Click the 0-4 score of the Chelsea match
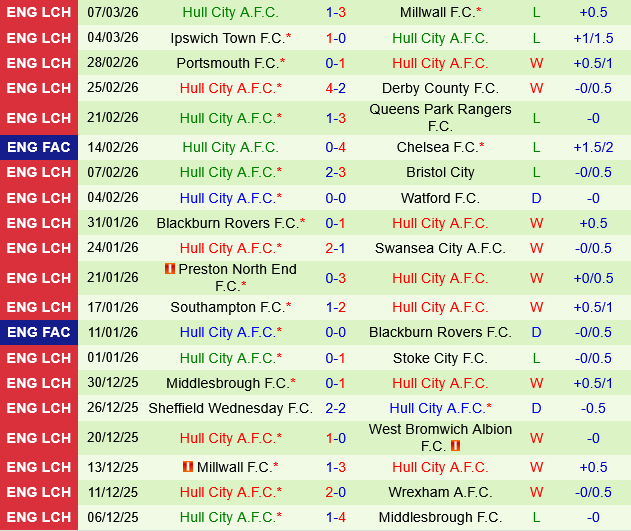The height and width of the screenshot is (531, 631). (335, 147)
